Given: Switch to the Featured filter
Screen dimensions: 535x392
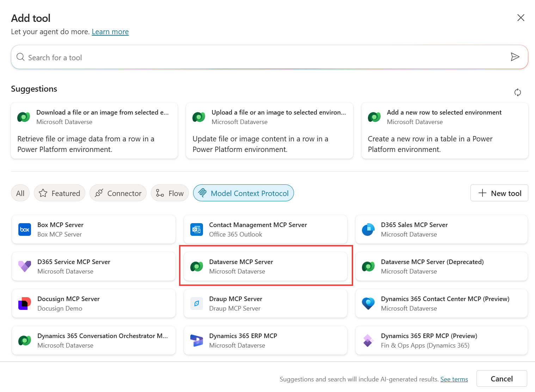Looking at the screenshot, I should (x=60, y=193).
